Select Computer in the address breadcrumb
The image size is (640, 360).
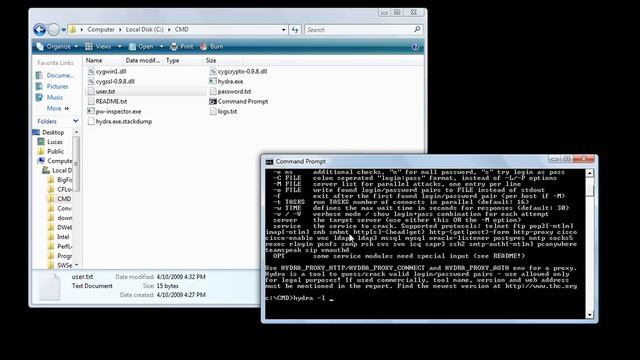pyautogui.click(x=101, y=29)
